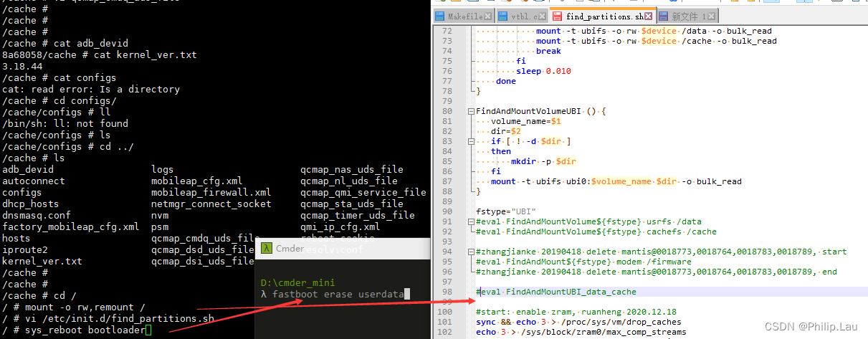868x339 pixels.
Task: Click 'dhcp_hosts' in terminal listing
Action: pyautogui.click(x=31, y=204)
